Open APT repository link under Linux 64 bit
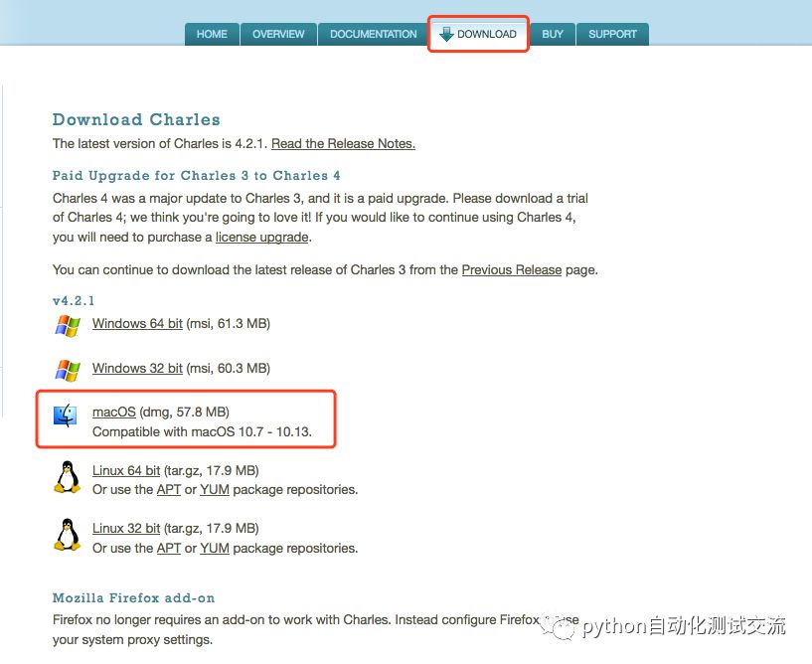Screen dimensions: 812x664 click(x=169, y=489)
